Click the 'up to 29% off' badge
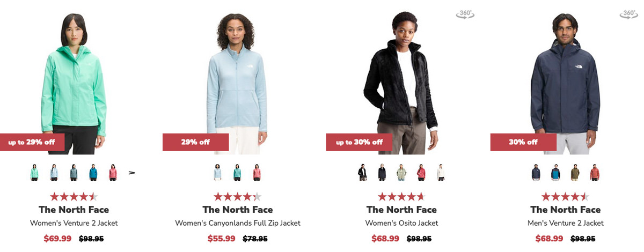Screen dimensions: 644x252 coord(32,142)
